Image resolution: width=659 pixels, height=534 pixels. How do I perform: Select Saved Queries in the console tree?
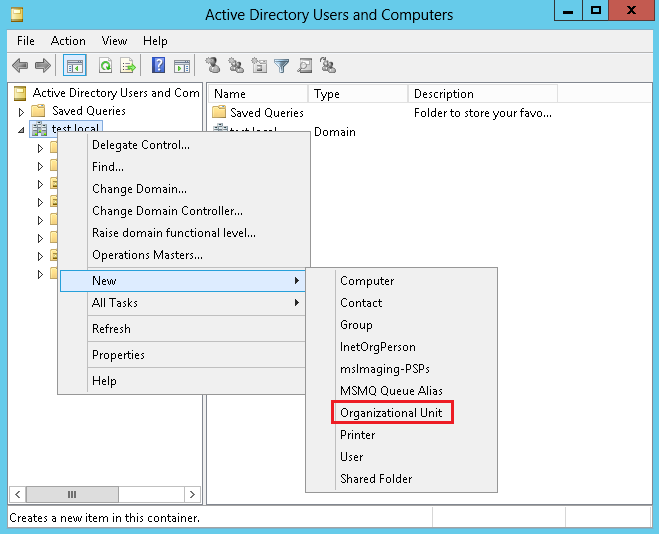coord(89,111)
